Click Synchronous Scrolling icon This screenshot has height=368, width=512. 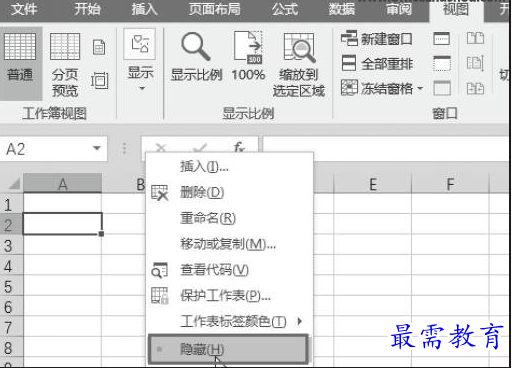coord(475,63)
